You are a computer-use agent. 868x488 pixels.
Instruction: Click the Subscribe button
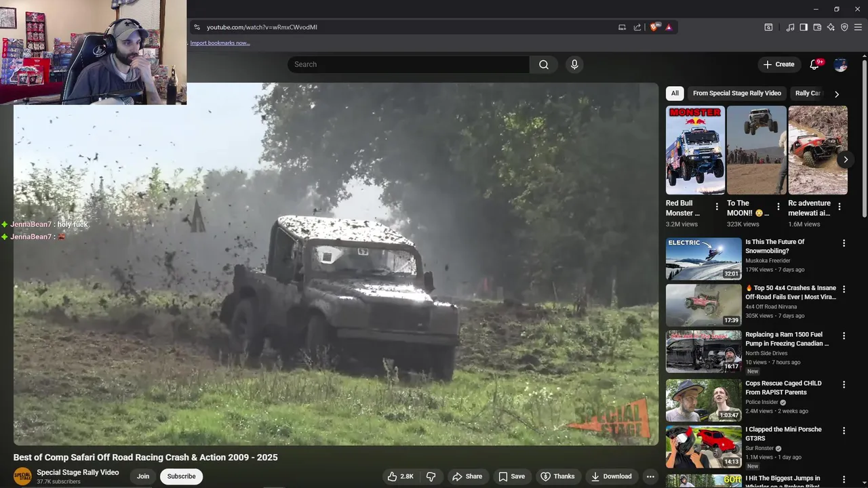(181, 476)
